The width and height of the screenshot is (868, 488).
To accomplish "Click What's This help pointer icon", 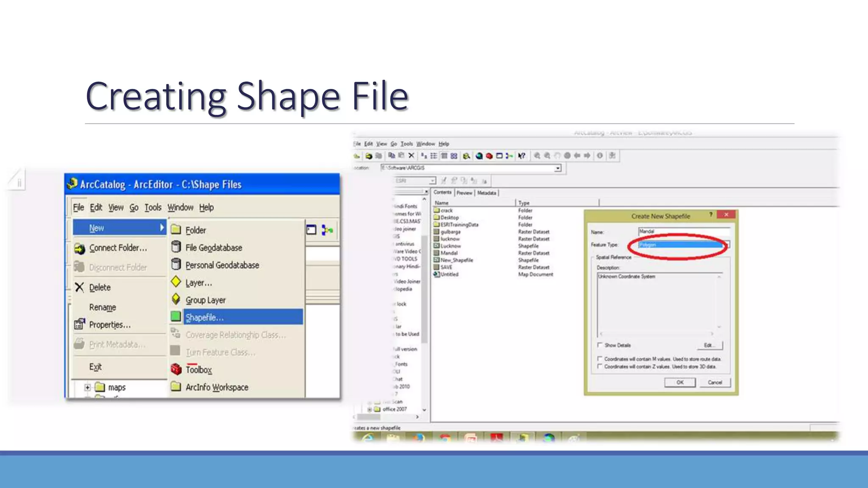I will [522, 156].
